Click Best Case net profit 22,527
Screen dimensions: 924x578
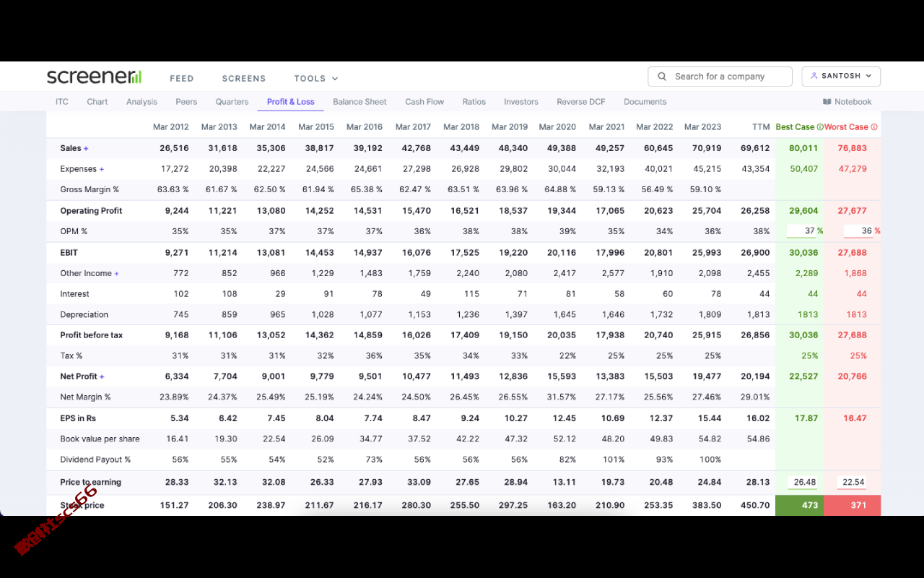(x=803, y=376)
